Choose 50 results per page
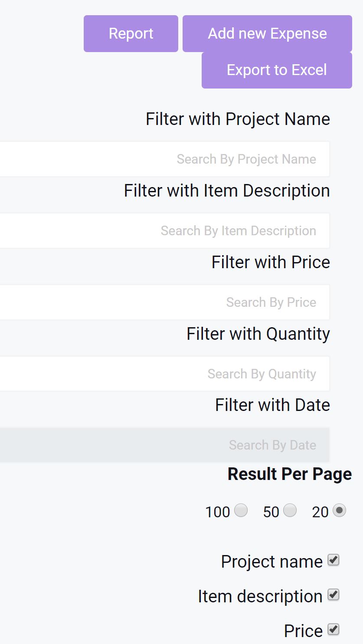The image size is (363, 644). tap(290, 510)
